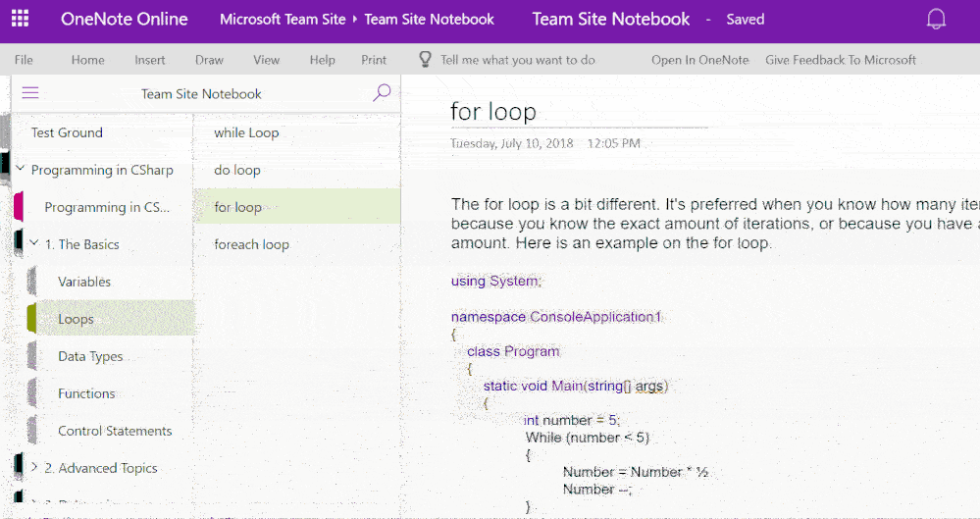980x519 pixels.
Task: Open the Variables section
Action: coord(84,282)
